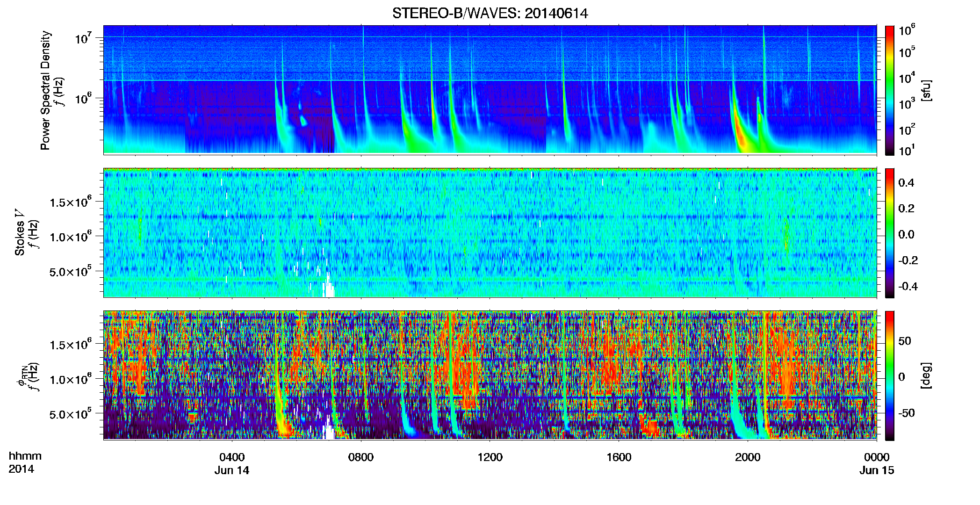Click the 1.5×10^6 tick in the Stokes V panel
The height and width of the screenshot is (505, 980).
70,202
